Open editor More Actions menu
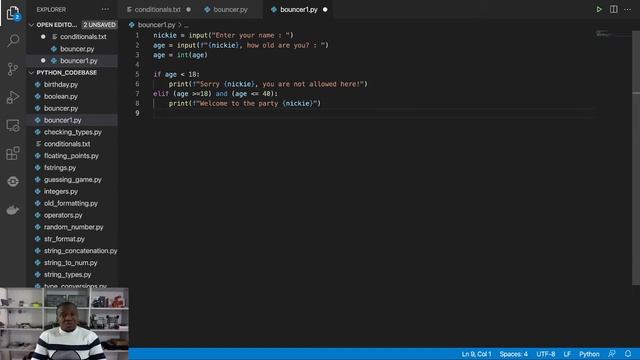The width and height of the screenshot is (640, 360). click(x=627, y=9)
